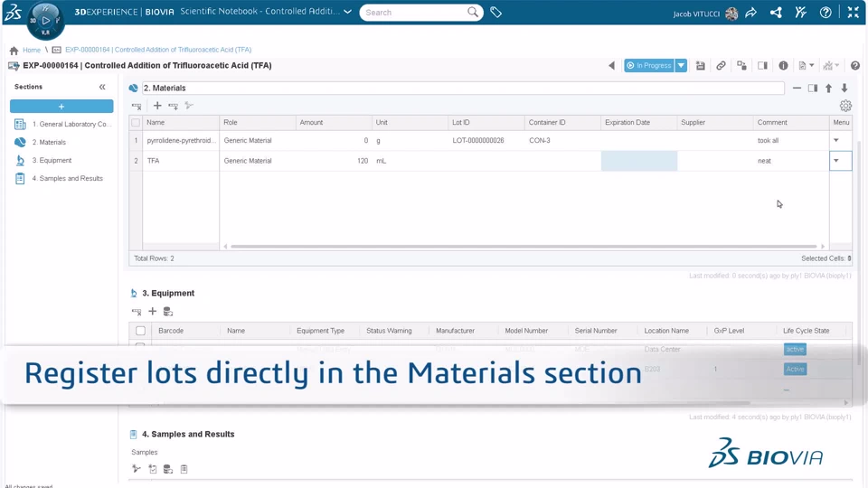Add equipment with the plus icon

(x=152, y=312)
